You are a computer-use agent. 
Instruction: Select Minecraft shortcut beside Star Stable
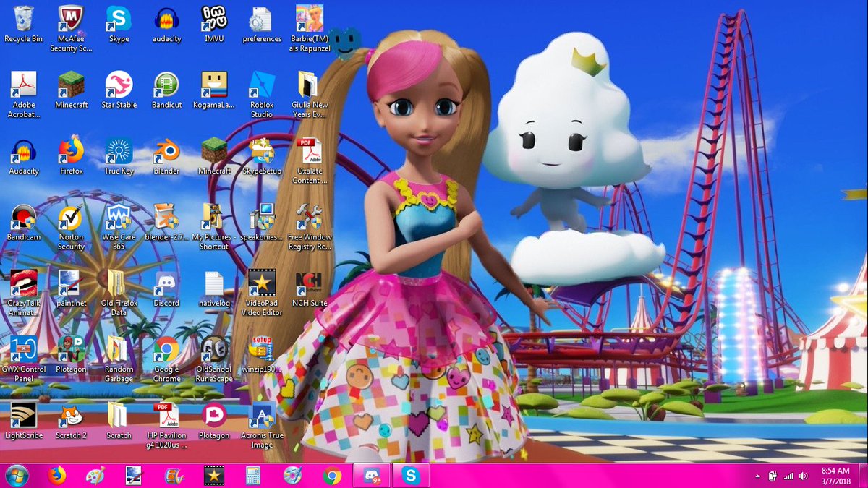71,90
